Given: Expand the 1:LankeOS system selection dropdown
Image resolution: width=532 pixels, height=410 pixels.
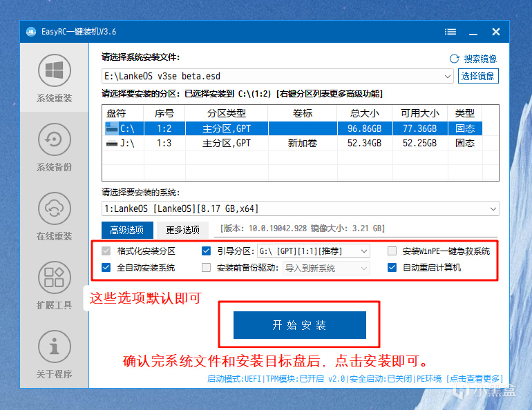Looking at the screenshot, I should point(493,209).
